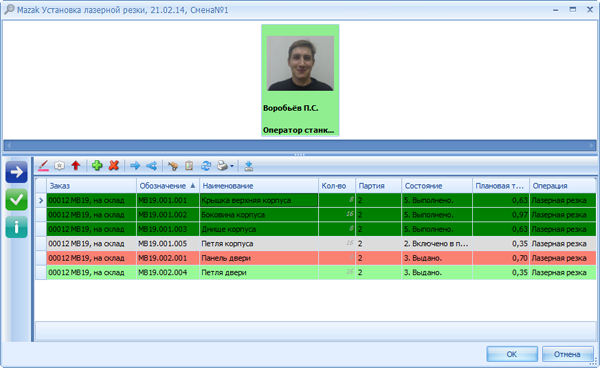Viewport: 600px width, 368px height.
Task: Click Лазерная резка in Петля корпуса row
Action: tap(562, 244)
